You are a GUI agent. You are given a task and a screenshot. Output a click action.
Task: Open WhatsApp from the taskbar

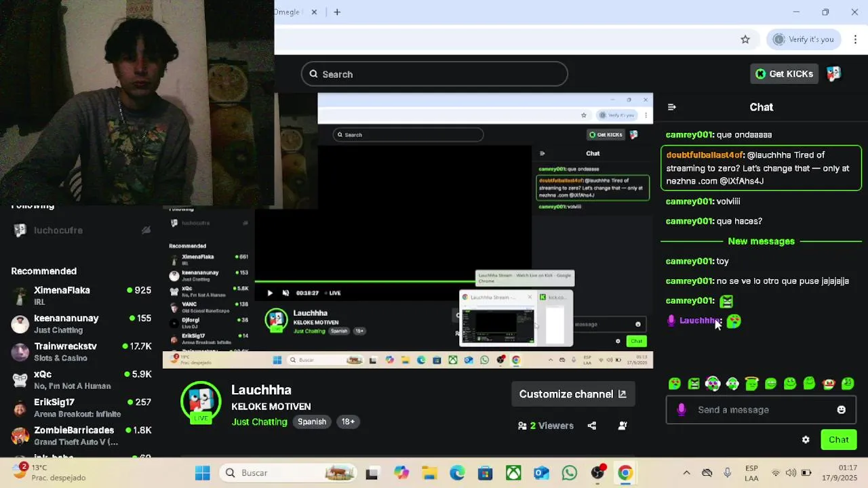569,473
